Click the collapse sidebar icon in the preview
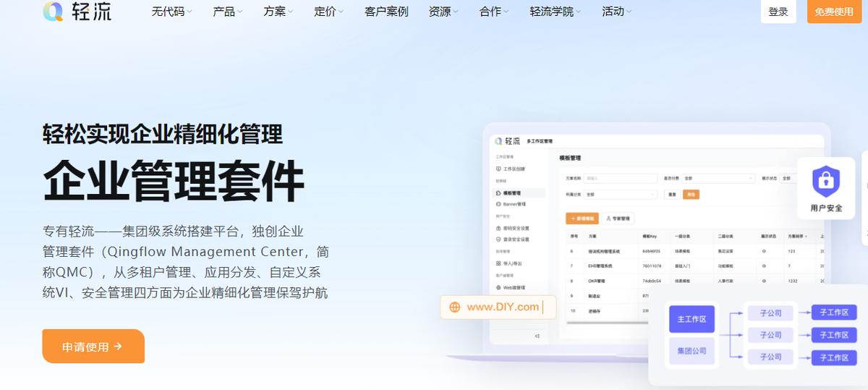 (537, 336)
